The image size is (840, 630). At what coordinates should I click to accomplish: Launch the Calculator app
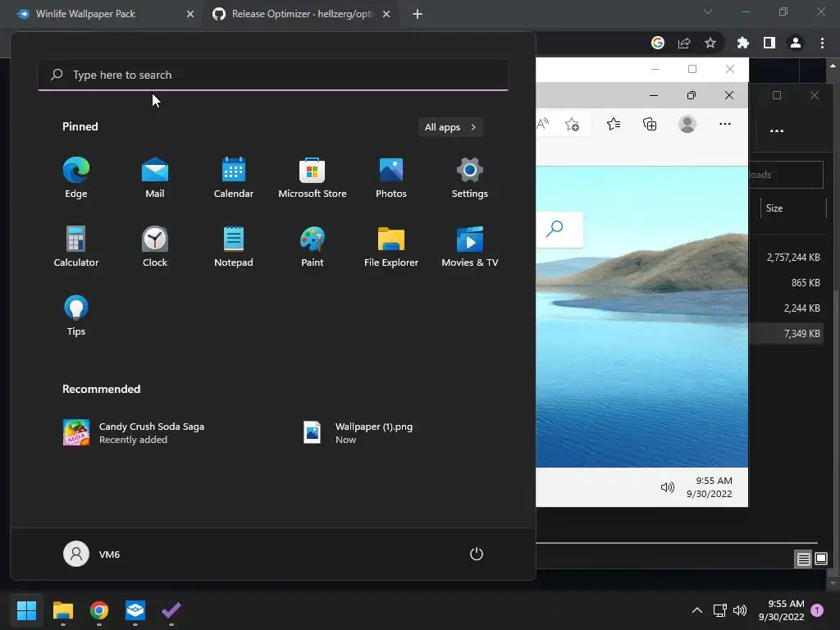[76, 246]
